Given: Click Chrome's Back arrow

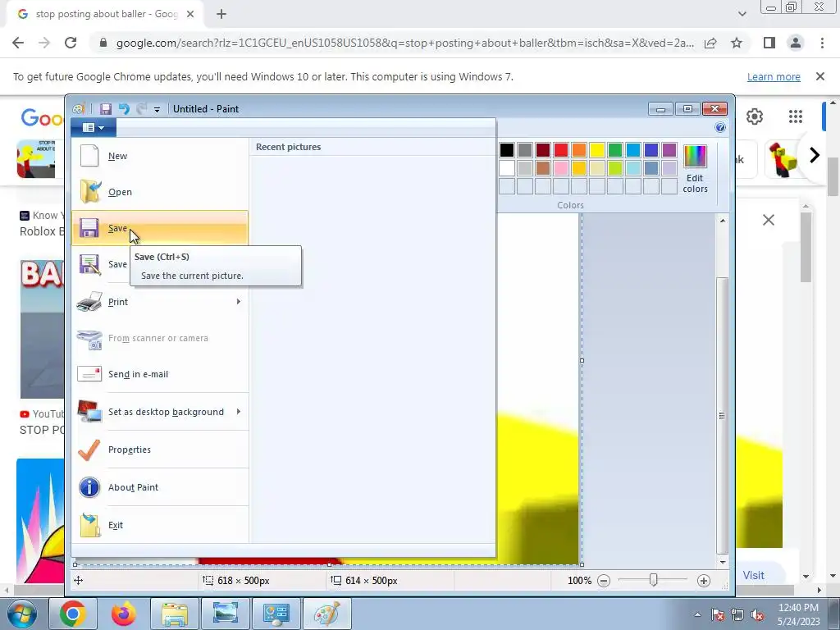Looking at the screenshot, I should pos(18,43).
